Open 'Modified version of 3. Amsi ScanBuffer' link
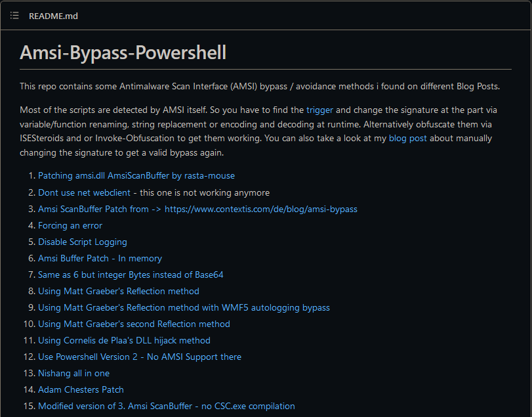Image resolution: width=532 pixels, height=417 pixels. pyautogui.click(x=167, y=406)
